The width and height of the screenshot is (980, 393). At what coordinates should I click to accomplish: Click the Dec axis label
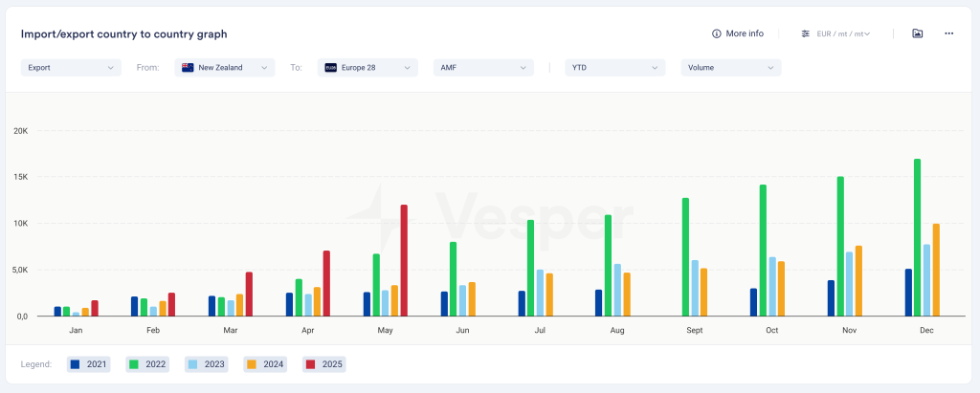[926, 331]
